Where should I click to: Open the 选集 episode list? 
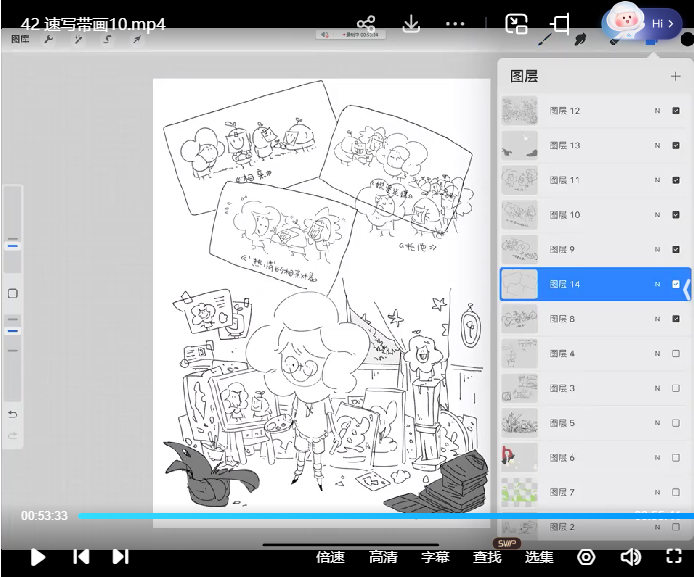[x=539, y=557]
